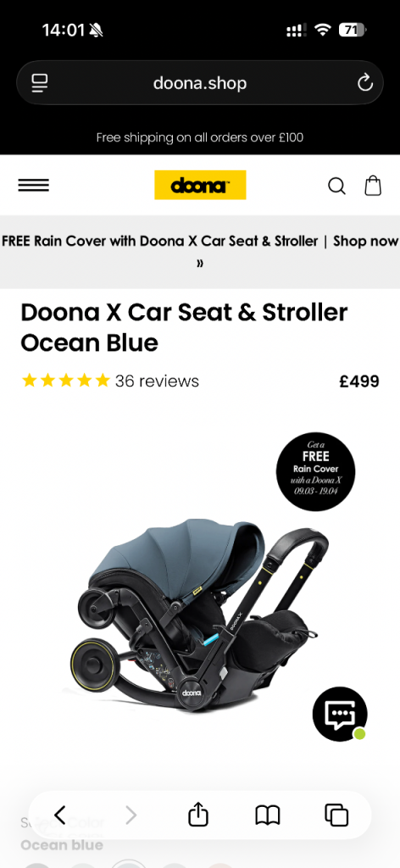This screenshot has width=400, height=868.
Task: Open the shopping bag cart
Action: [x=373, y=186]
